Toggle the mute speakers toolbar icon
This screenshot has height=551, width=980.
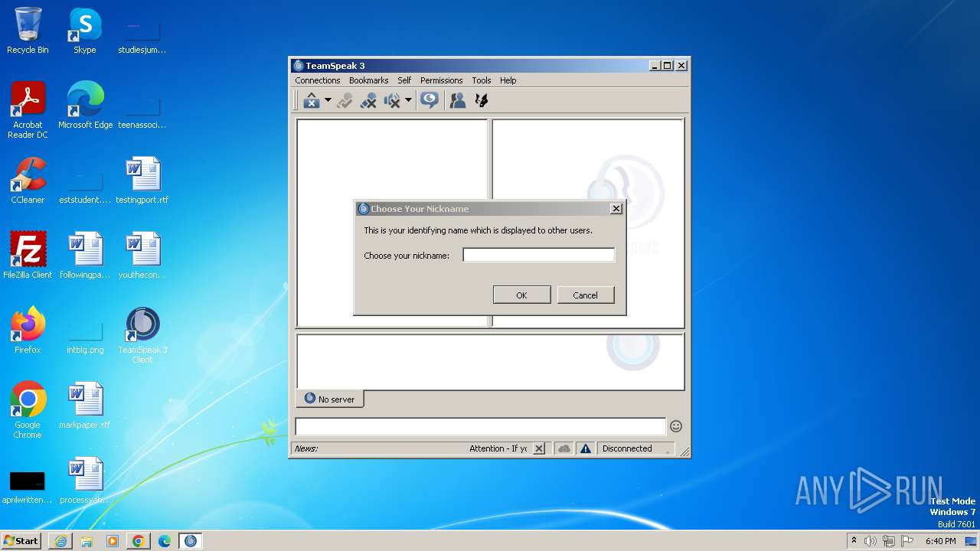392,100
